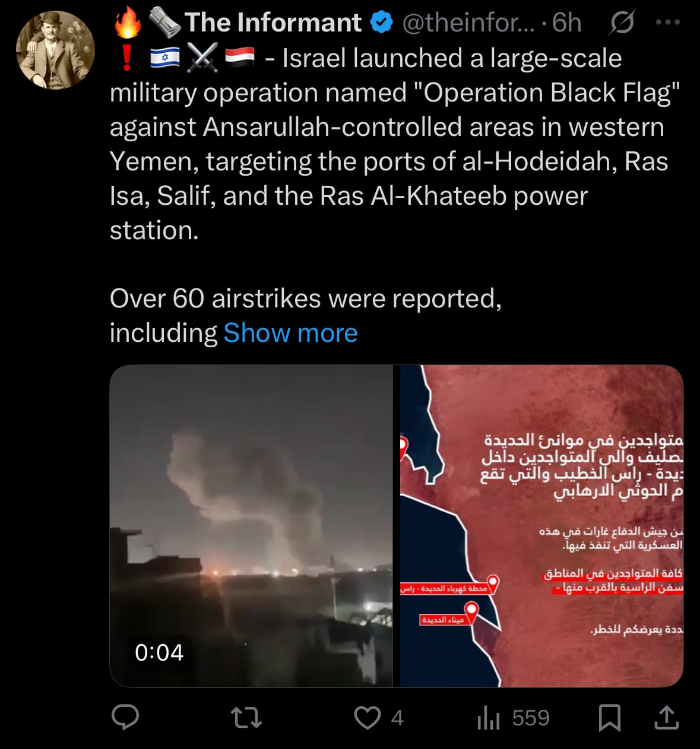Viewport: 700px width, 749px height.
Task: Open the reply comment icon
Action: [x=125, y=718]
